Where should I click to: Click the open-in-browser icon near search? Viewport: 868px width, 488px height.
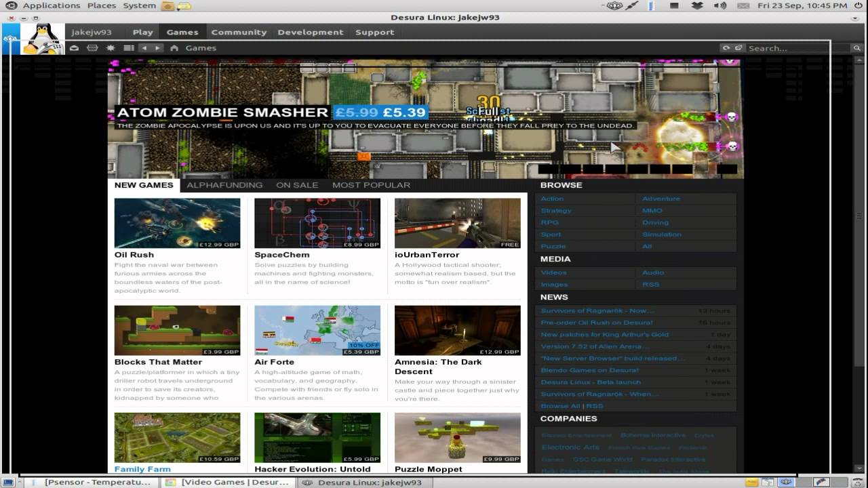pyautogui.click(x=738, y=48)
